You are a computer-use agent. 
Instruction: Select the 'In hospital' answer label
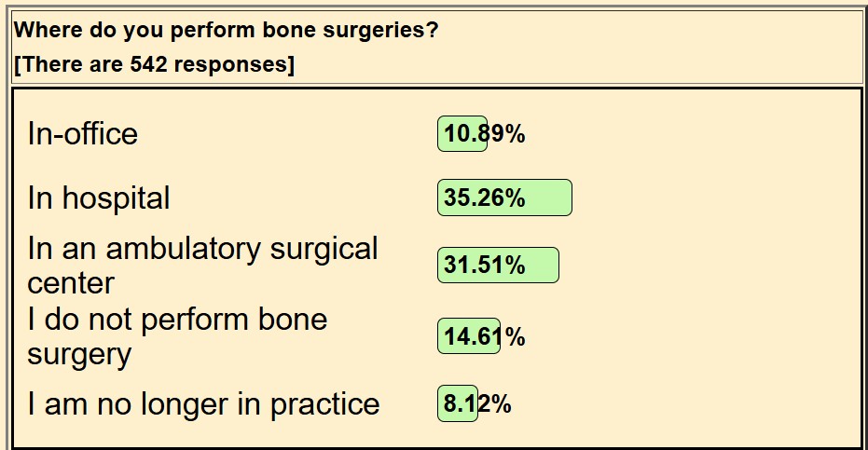99,198
